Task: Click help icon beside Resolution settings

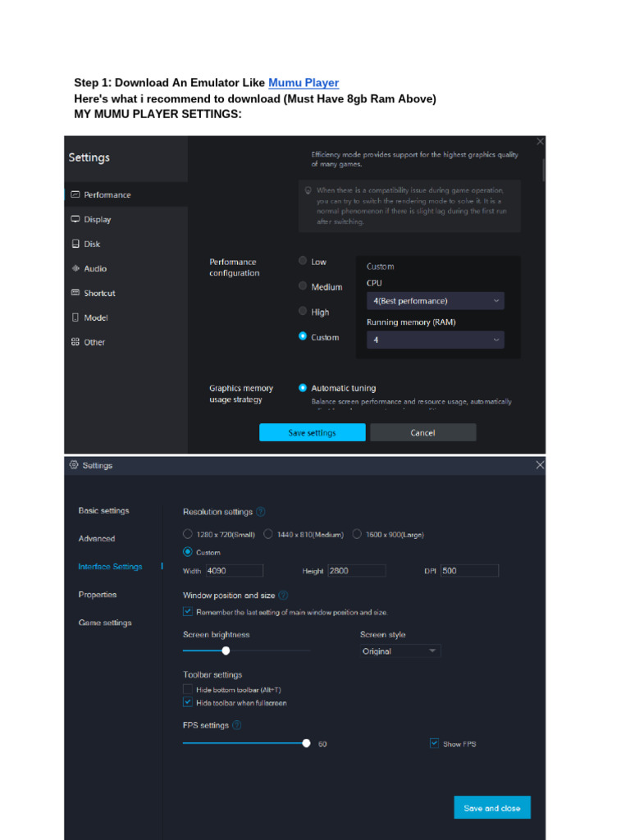Action: (x=261, y=512)
